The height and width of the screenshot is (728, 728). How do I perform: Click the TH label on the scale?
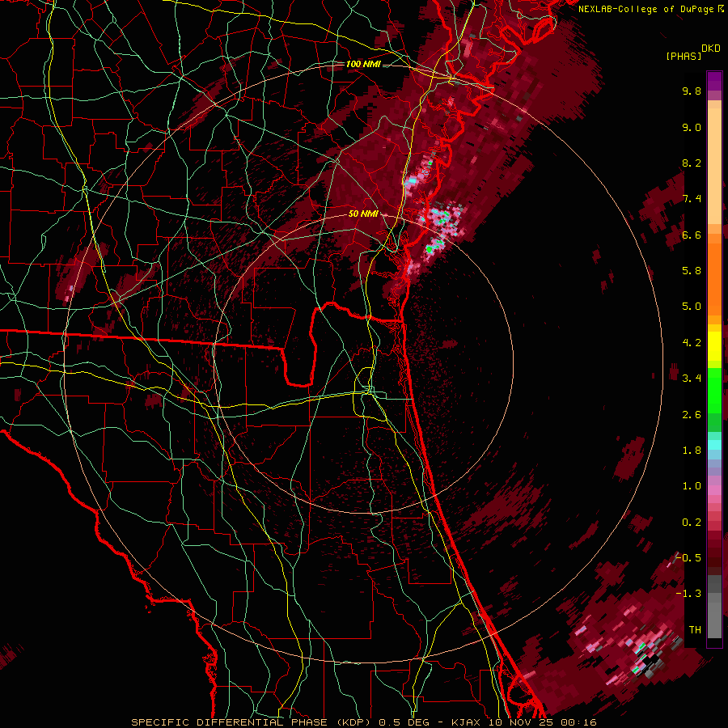tap(695, 630)
